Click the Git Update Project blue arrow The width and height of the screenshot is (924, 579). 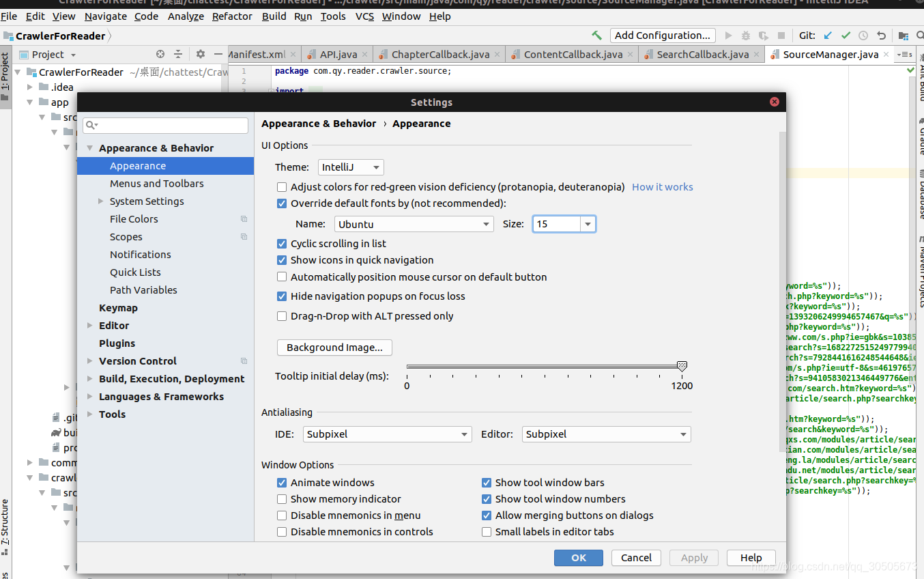[x=828, y=36]
